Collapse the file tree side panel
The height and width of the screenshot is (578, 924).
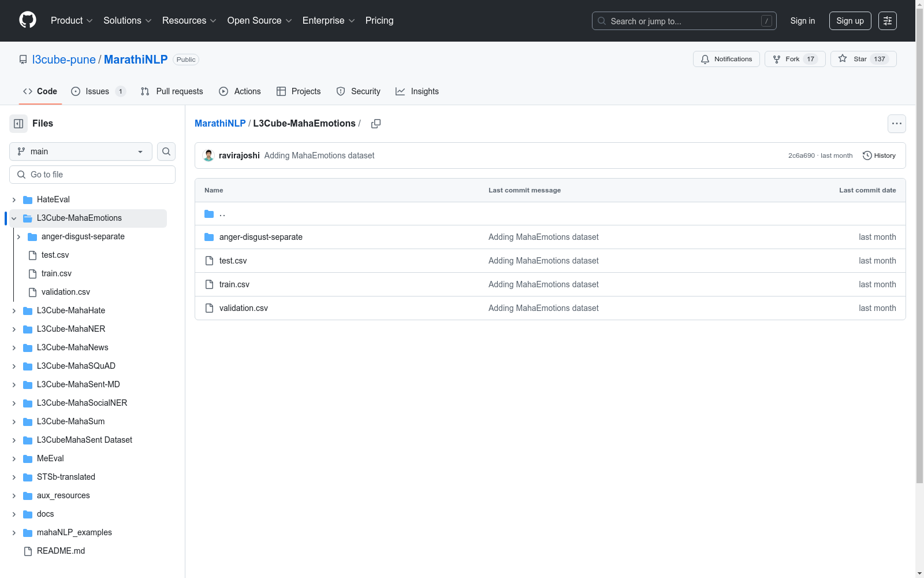tap(18, 124)
